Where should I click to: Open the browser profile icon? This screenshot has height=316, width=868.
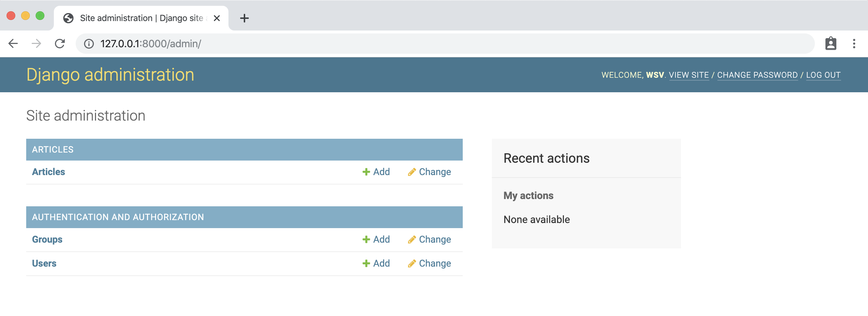tap(831, 44)
